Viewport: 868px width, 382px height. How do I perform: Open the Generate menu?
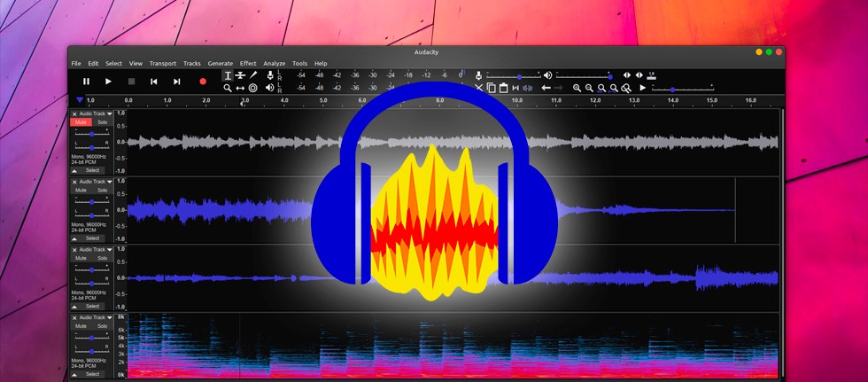pyautogui.click(x=221, y=64)
